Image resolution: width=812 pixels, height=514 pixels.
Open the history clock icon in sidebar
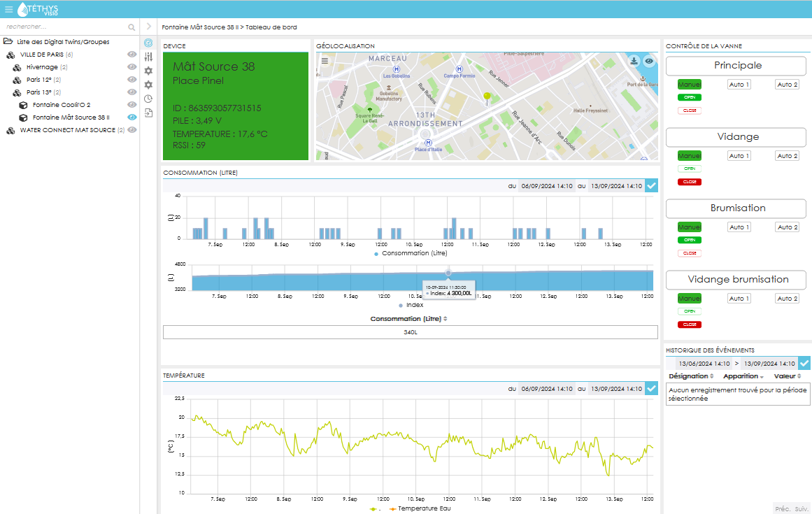[149, 99]
